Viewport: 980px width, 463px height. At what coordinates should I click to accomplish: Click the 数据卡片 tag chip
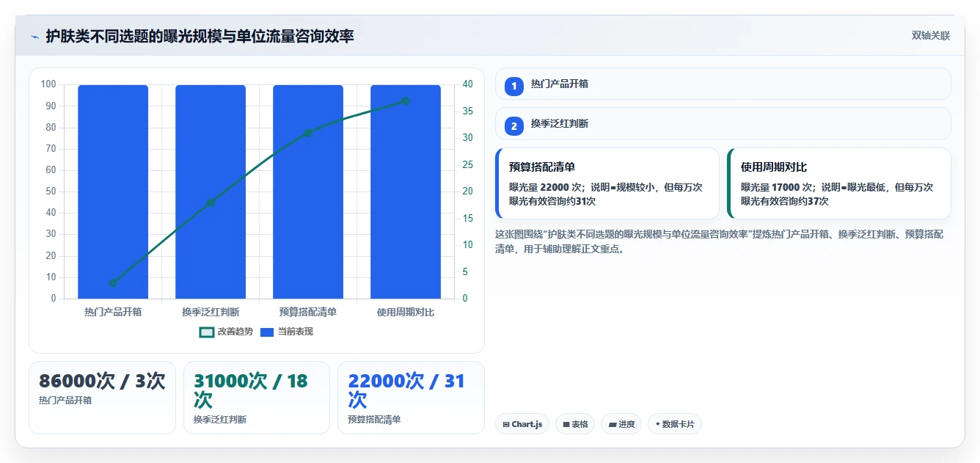675,424
